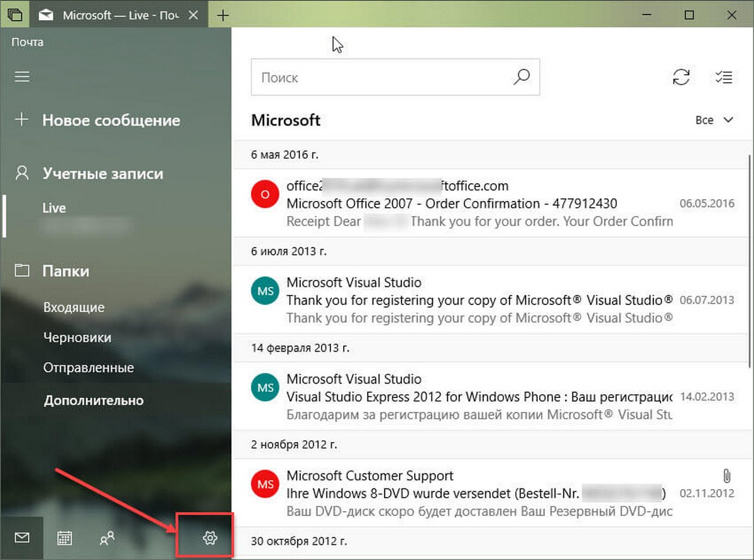Open the Settings gear icon
754x560 pixels.
pyautogui.click(x=210, y=537)
